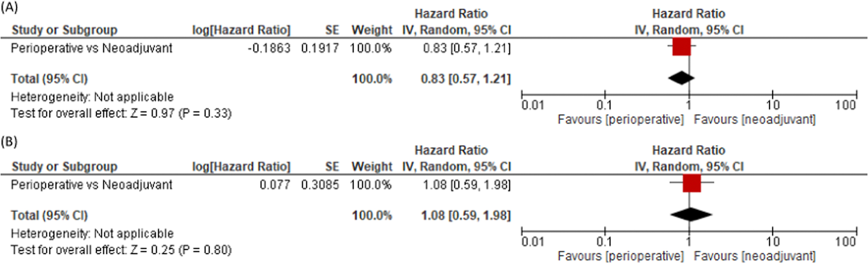Click the 0.01 axis tick in panel A
The image size is (868, 263).
pyautogui.click(x=532, y=105)
